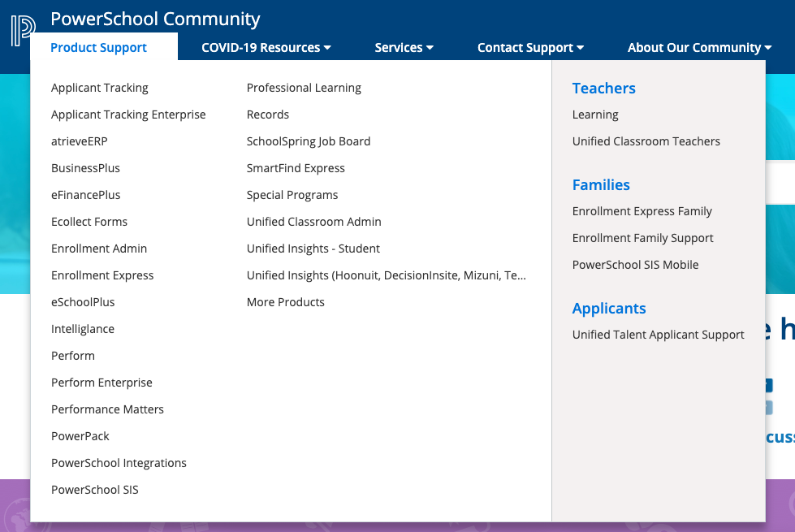Click the Applicants section heading
The width and height of the screenshot is (795, 532).
[x=609, y=309]
